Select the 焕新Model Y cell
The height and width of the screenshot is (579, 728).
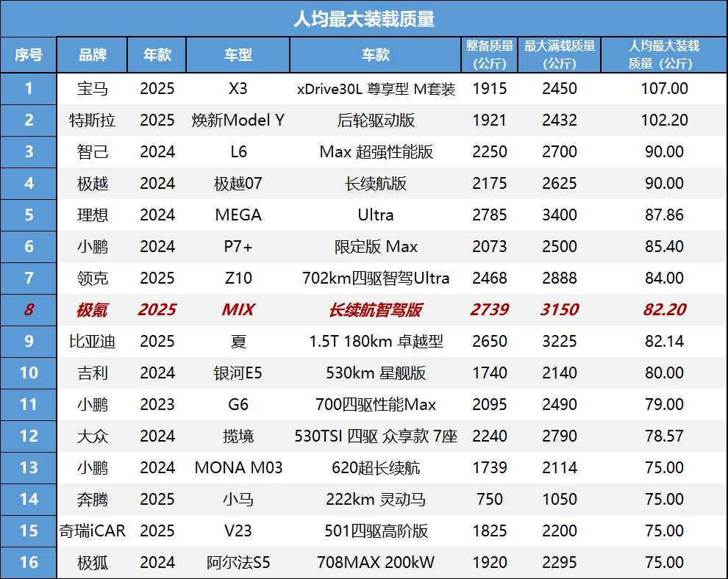238,121
